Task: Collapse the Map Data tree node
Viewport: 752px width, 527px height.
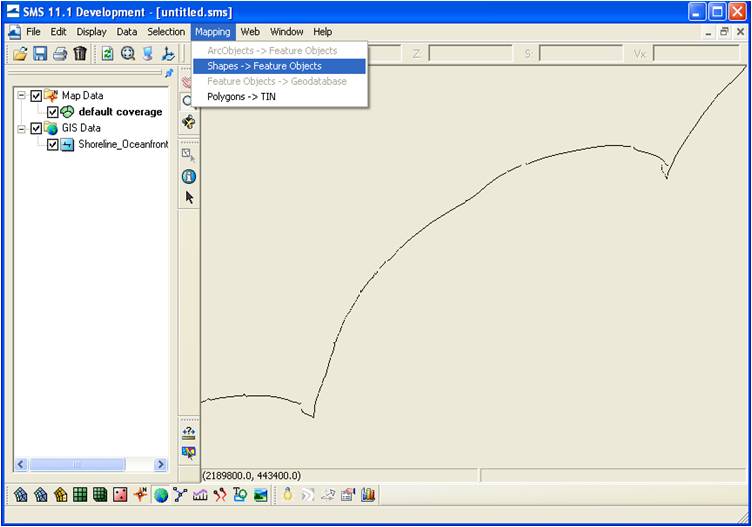Action: tap(21, 95)
